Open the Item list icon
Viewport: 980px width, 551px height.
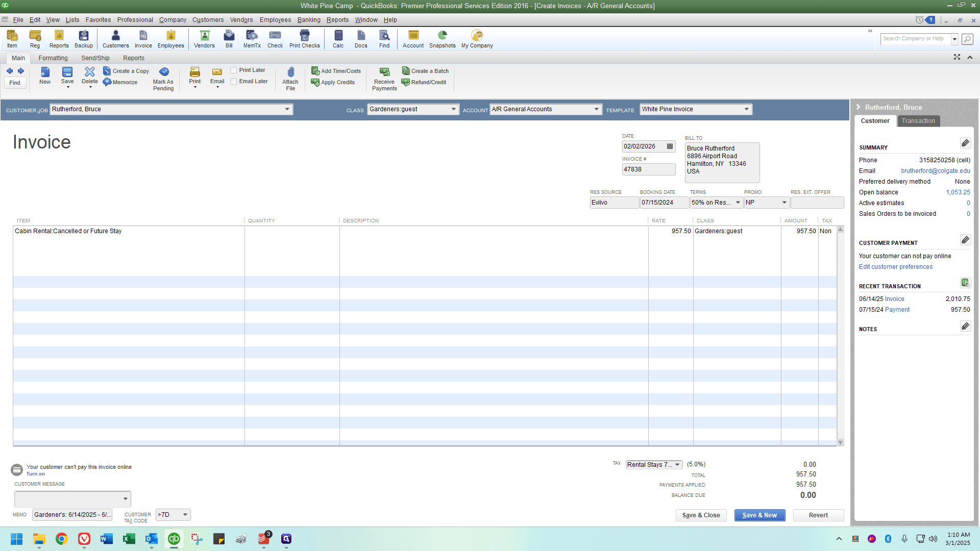point(12,39)
